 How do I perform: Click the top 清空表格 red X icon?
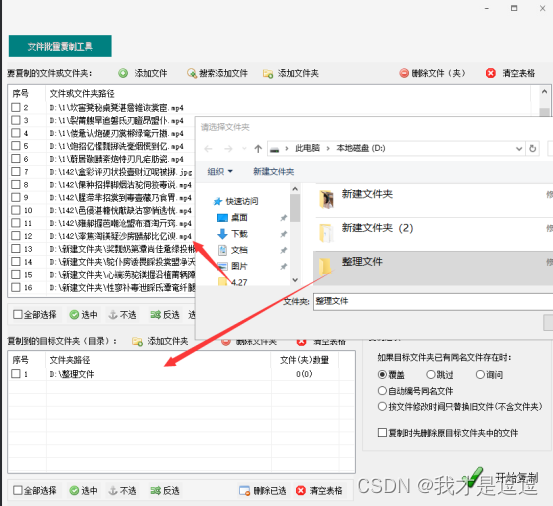[x=491, y=73]
